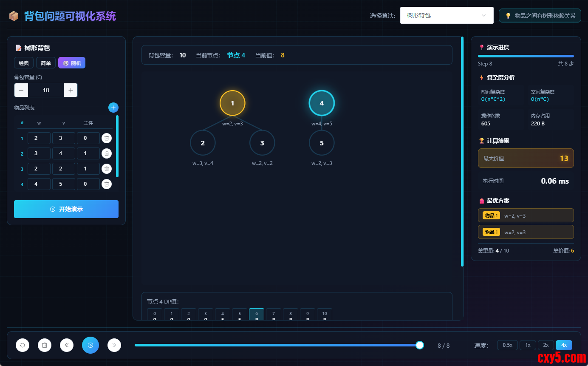Increase knapsack capacity with plus button

71,90
